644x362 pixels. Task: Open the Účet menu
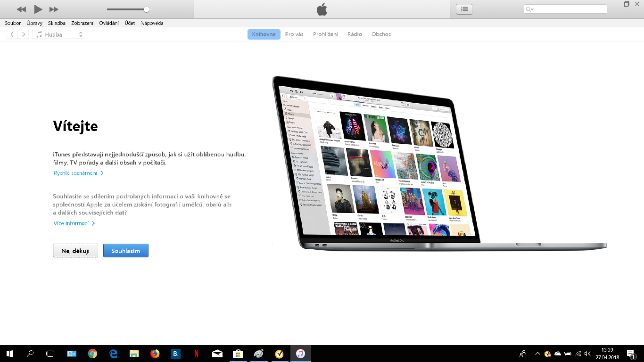(x=130, y=23)
